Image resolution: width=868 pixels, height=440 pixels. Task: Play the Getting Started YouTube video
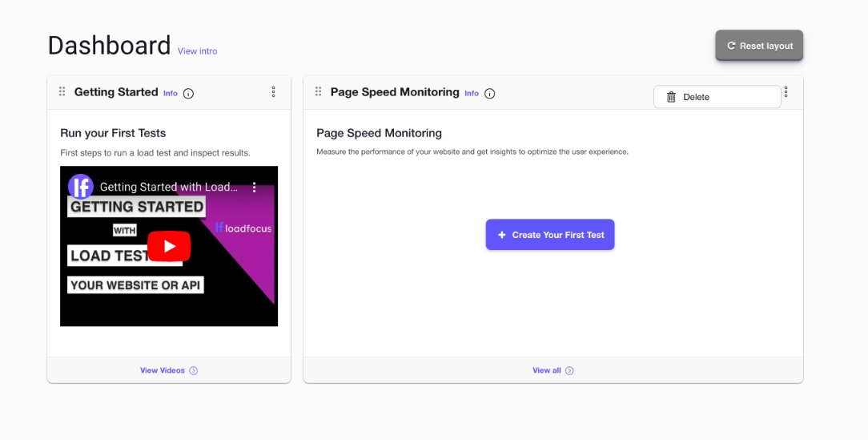tap(169, 246)
